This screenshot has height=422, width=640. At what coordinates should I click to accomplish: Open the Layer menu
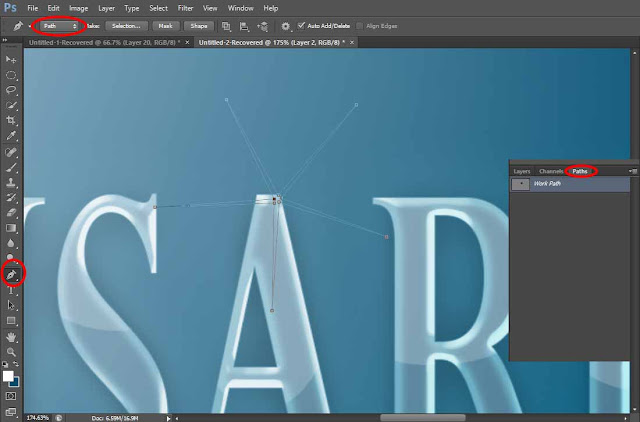tap(106, 8)
